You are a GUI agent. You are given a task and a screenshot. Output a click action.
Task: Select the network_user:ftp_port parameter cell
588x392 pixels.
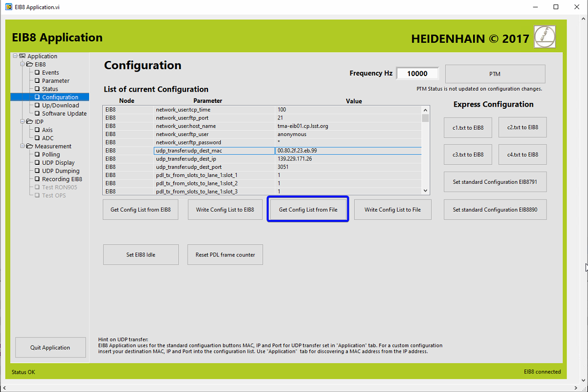coord(214,118)
